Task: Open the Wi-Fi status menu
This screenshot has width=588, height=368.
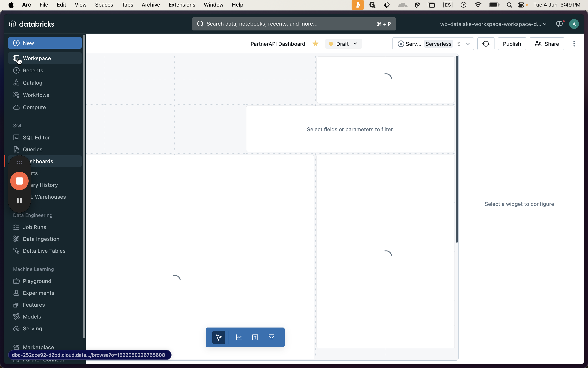Action: (x=478, y=5)
